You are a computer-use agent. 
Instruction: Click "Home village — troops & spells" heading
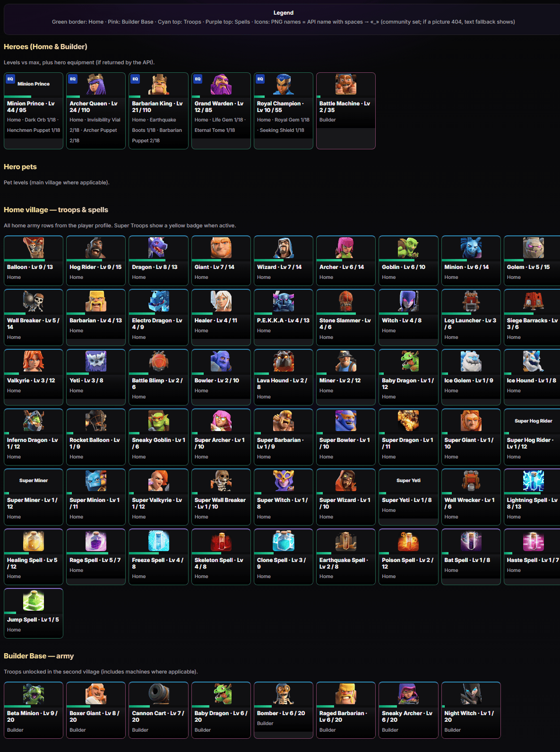[x=56, y=210]
